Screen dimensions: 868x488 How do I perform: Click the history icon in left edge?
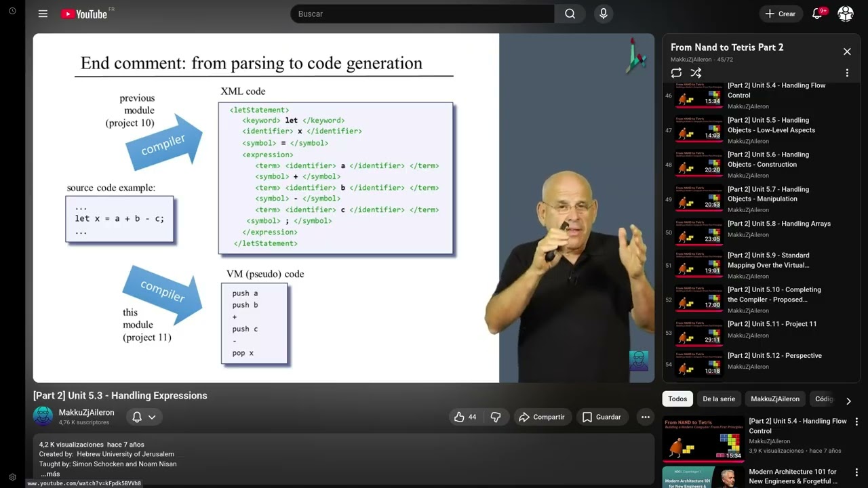(x=12, y=12)
